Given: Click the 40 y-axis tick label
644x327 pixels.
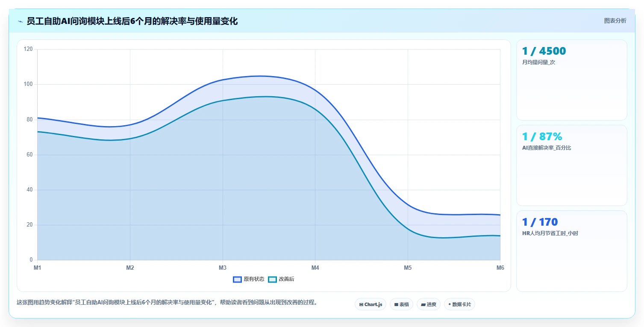Looking at the screenshot, I should click(x=29, y=190).
